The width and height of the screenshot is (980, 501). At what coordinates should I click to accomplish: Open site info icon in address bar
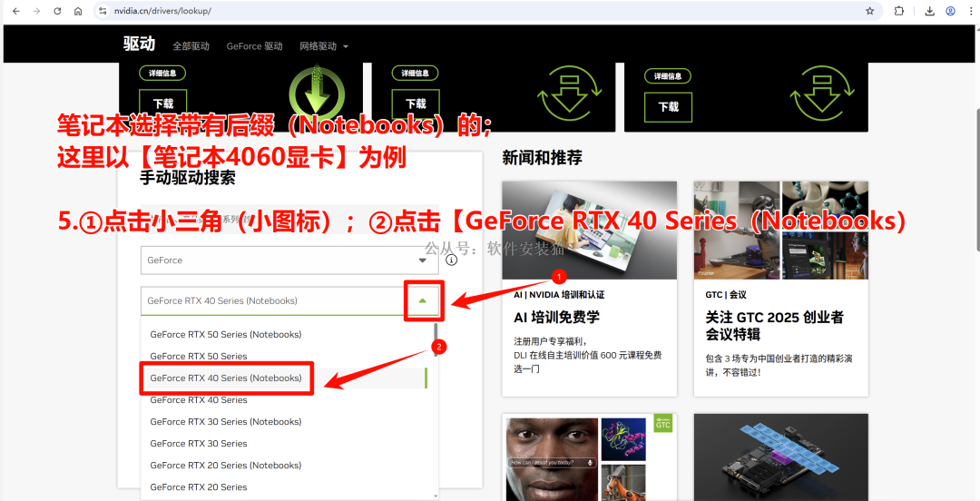(103, 11)
